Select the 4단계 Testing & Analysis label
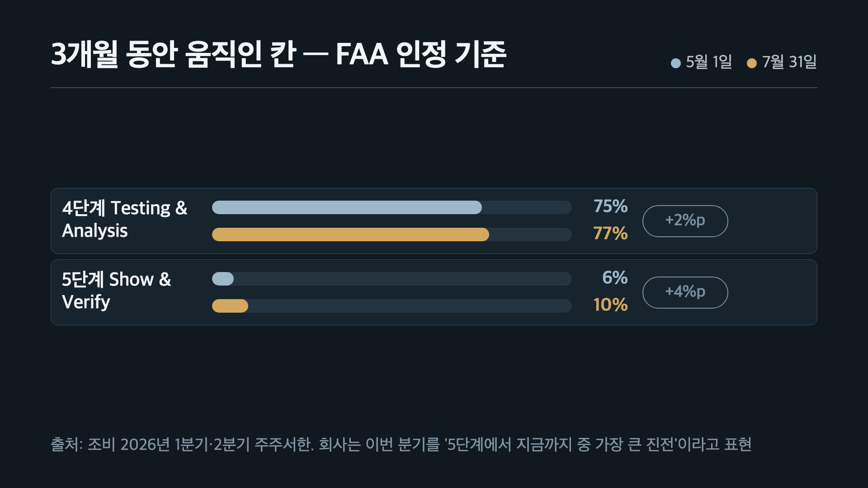Viewport: 868px width, 488px height. [124, 219]
